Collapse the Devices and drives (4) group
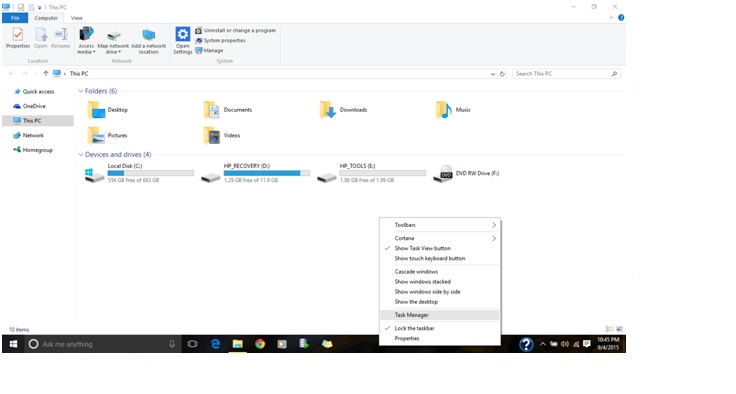 [x=80, y=155]
